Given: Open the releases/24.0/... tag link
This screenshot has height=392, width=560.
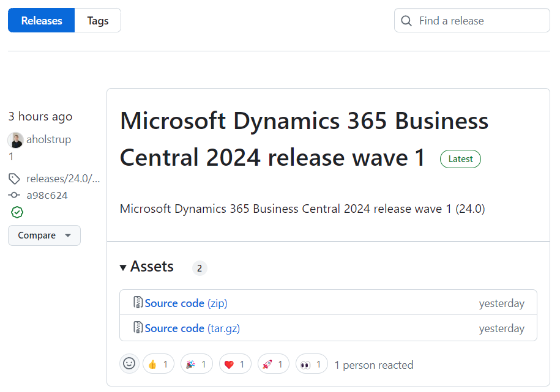Looking at the screenshot, I should [x=63, y=179].
